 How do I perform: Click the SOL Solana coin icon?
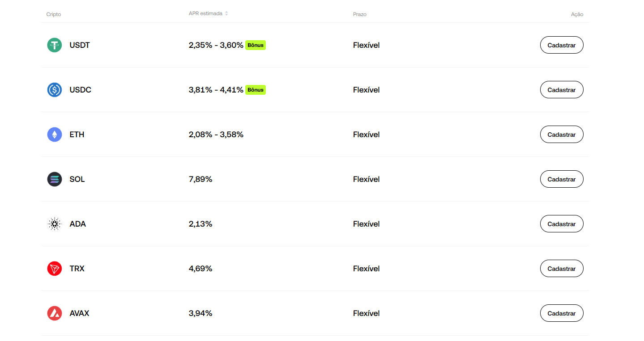coord(55,179)
